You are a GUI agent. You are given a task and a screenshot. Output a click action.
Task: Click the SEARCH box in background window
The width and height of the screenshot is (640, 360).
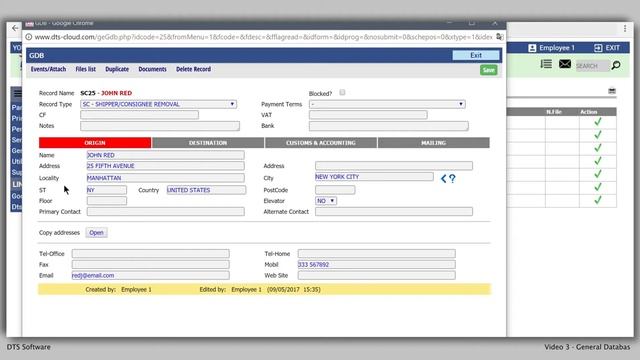click(593, 66)
